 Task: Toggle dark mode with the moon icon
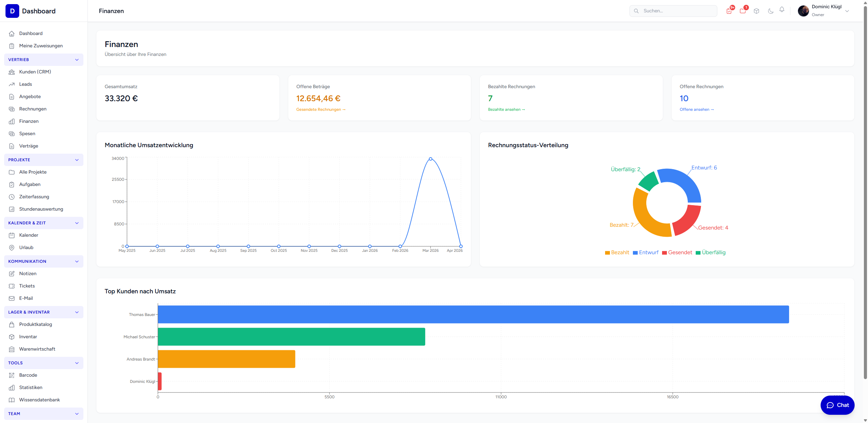(771, 11)
